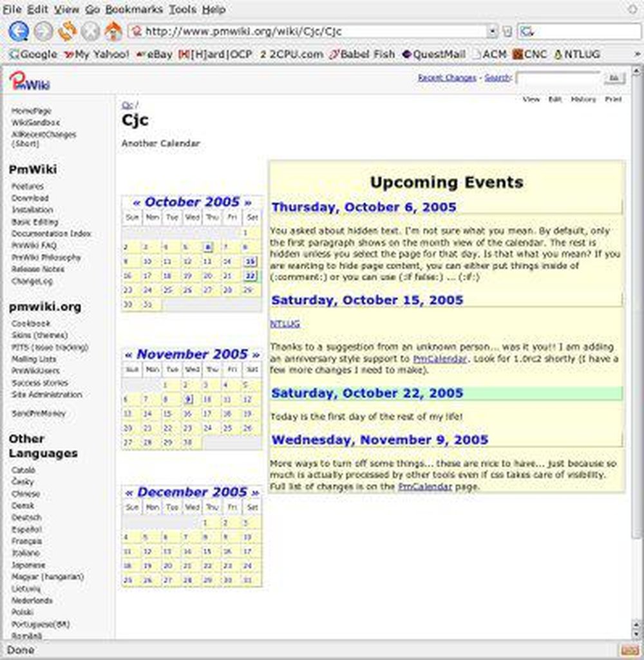Open the QuestMail bookmark
644x660 pixels.
click(x=434, y=54)
